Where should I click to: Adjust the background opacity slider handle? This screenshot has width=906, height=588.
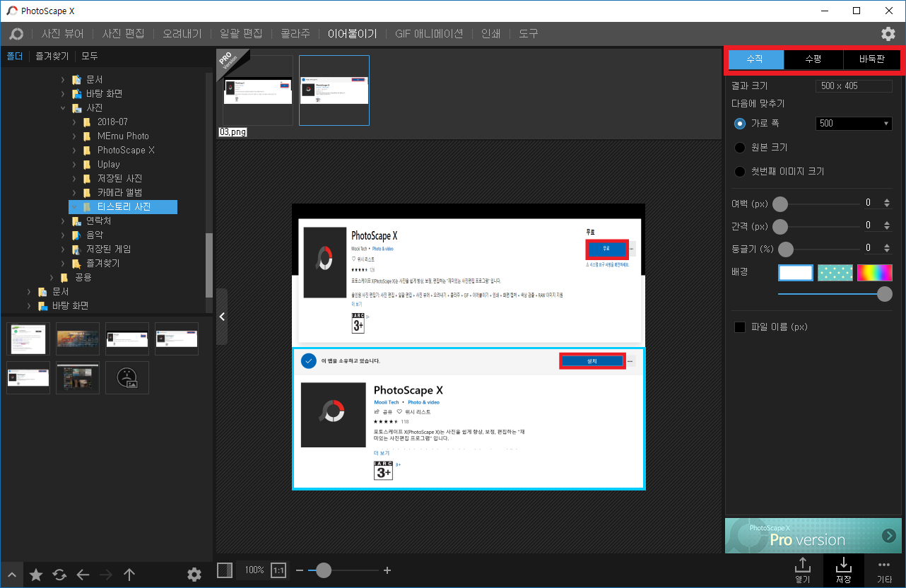[884, 294]
